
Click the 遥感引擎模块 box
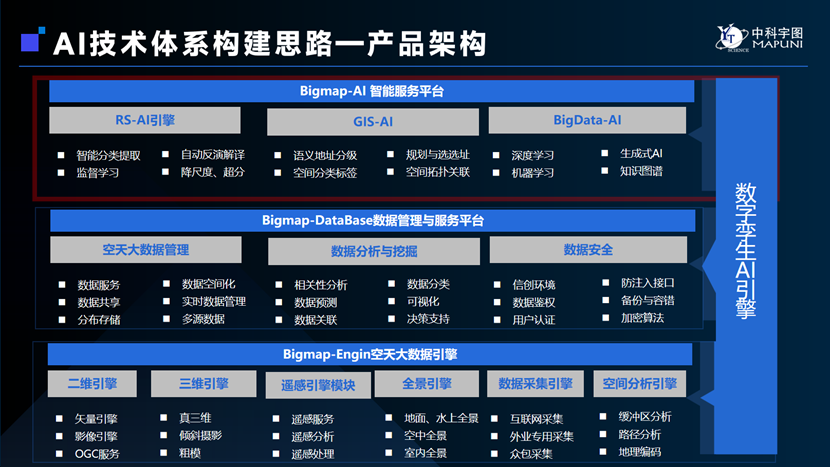317,385
